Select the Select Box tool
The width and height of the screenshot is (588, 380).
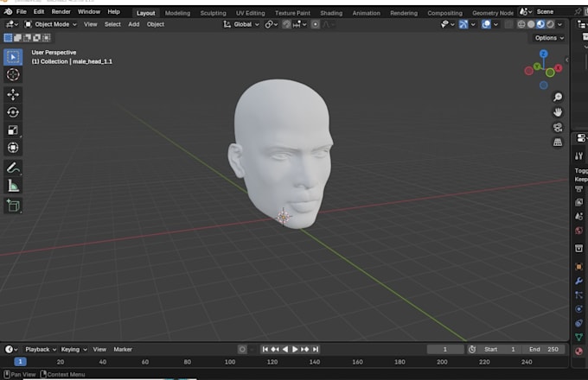point(13,57)
